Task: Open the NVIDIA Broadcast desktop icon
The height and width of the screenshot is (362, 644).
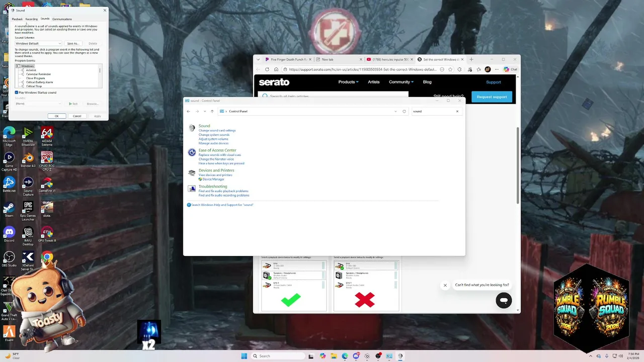Action: 28,136
